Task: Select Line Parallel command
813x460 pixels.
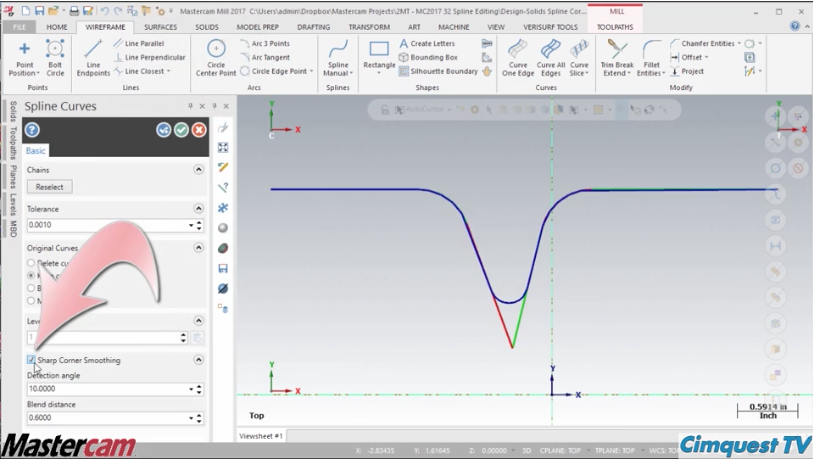Action: pos(139,44)
